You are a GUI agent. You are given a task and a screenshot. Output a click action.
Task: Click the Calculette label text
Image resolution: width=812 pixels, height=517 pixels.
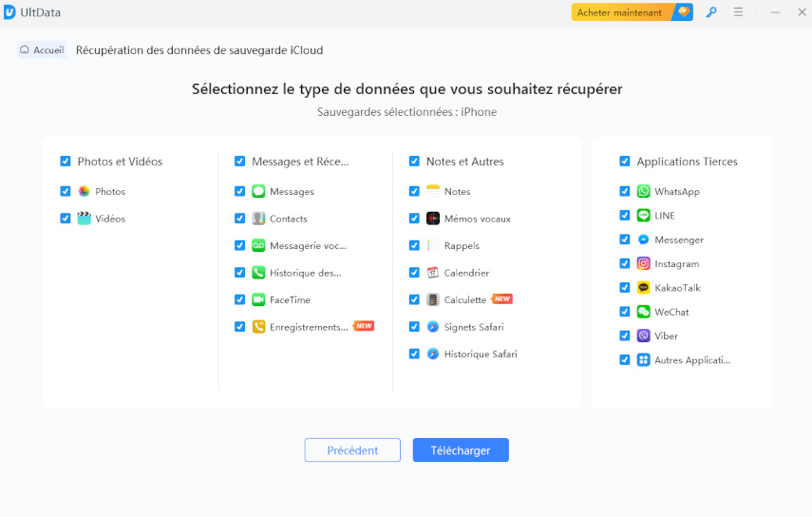pos(465,300)
